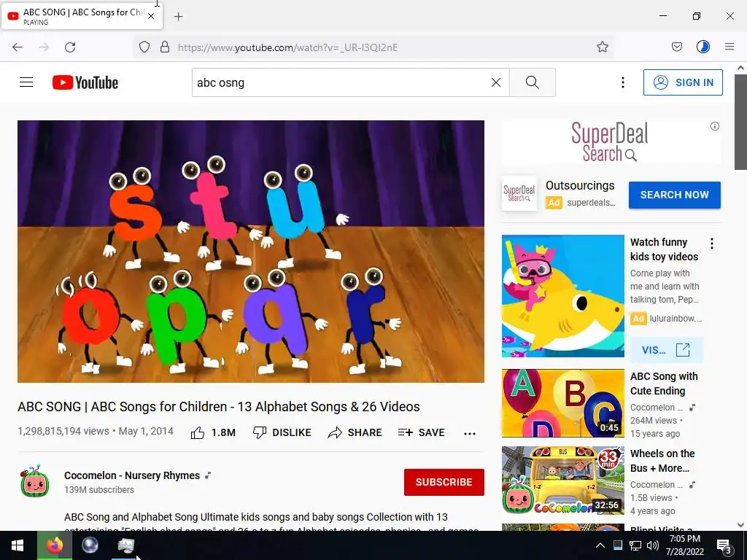This screenshot has width=747, height=560.
Task: Click Outsourcings ad heading
Action: click(x=580, y=185)
